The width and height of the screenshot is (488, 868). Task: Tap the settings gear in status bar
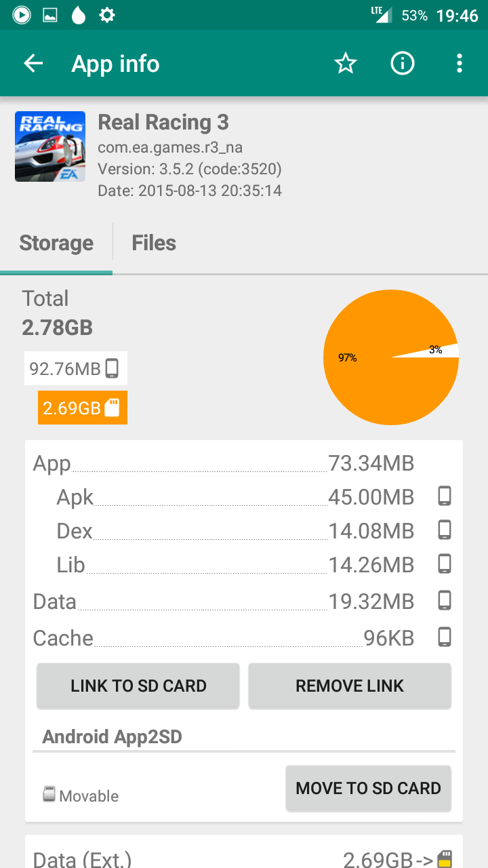coord(107,15)
